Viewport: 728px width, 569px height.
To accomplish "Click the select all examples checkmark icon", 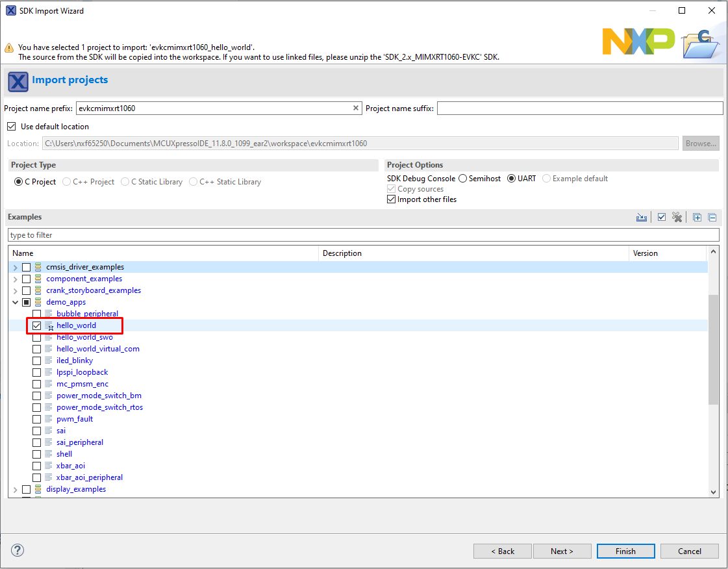I will (661, 218).
